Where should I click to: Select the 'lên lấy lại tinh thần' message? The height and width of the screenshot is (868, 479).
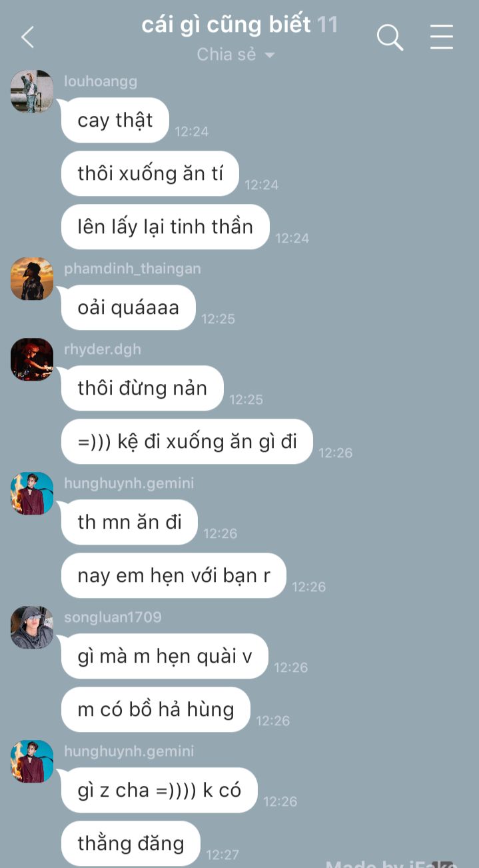[x=165, y=227]
